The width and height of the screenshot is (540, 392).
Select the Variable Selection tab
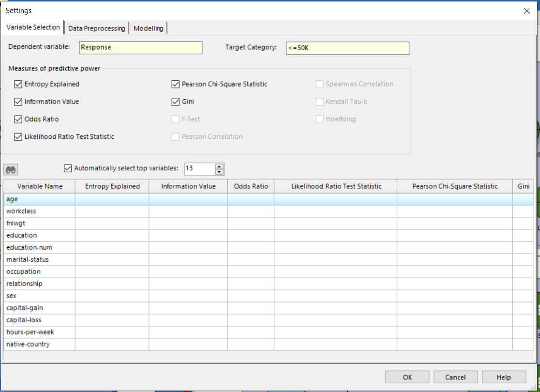point(33,28)
